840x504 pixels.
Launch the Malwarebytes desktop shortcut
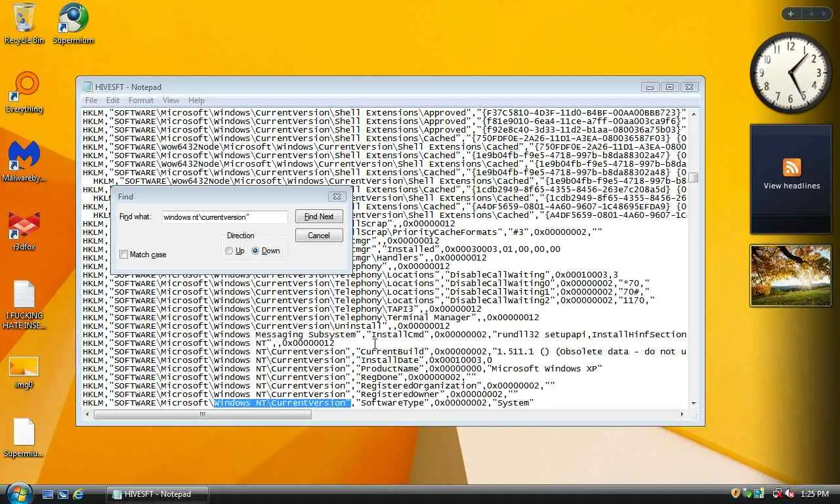coord(24,161)
